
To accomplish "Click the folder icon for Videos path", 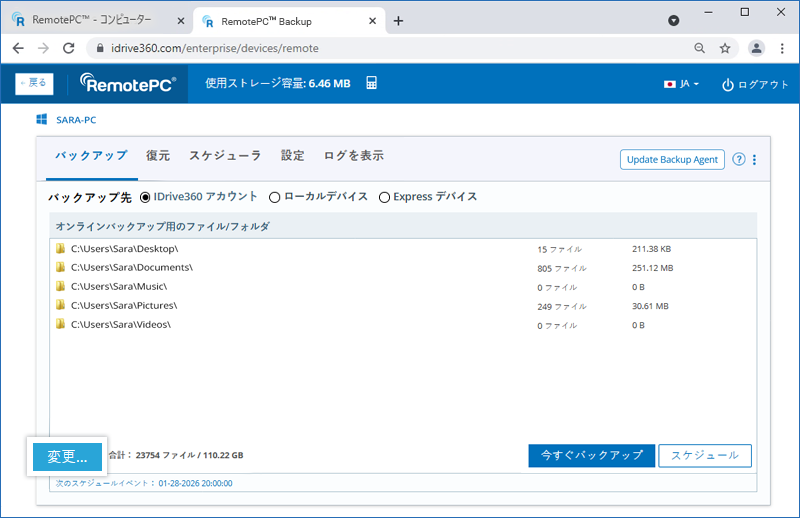I will tap(60, 324).
